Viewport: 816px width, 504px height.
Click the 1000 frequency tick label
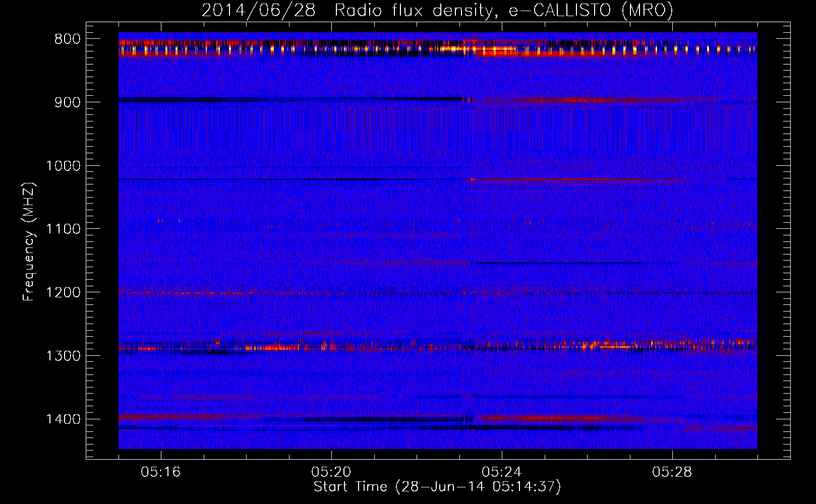pos(64,166)
